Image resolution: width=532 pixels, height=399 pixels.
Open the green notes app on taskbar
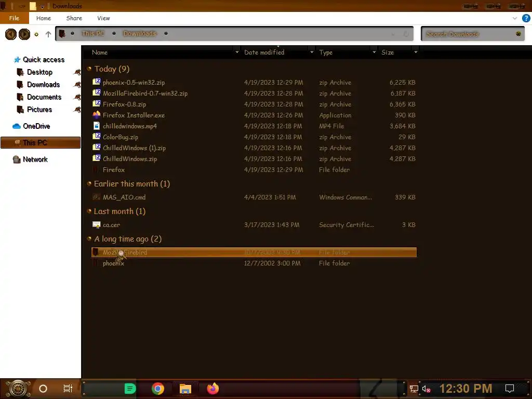[130, 389]
